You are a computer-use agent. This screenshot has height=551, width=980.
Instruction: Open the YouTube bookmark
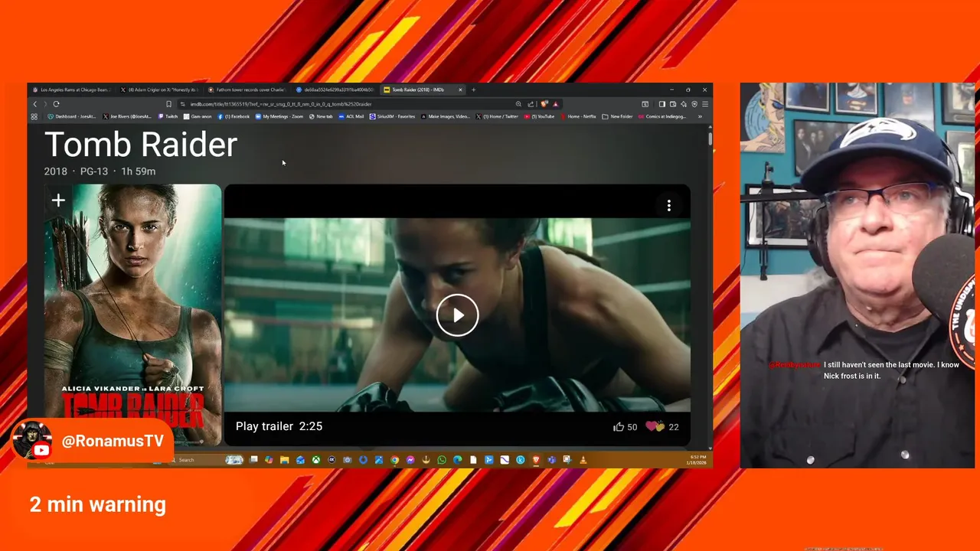539,116
